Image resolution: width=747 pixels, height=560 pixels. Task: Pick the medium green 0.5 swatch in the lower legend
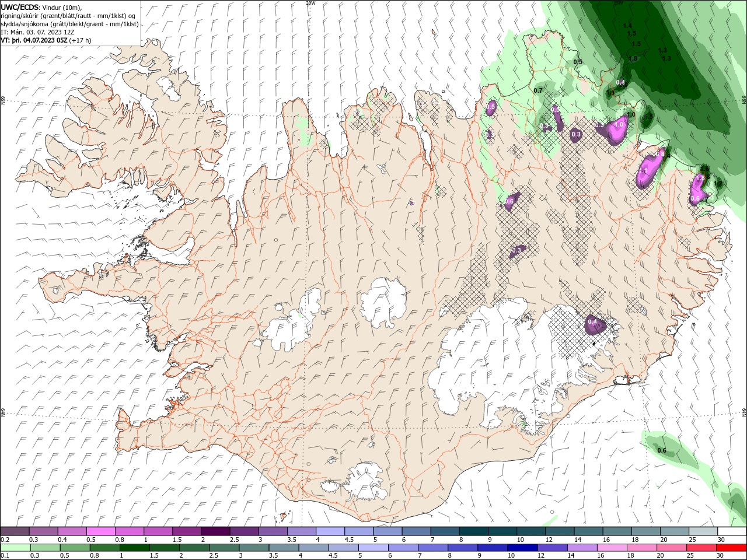75,548
